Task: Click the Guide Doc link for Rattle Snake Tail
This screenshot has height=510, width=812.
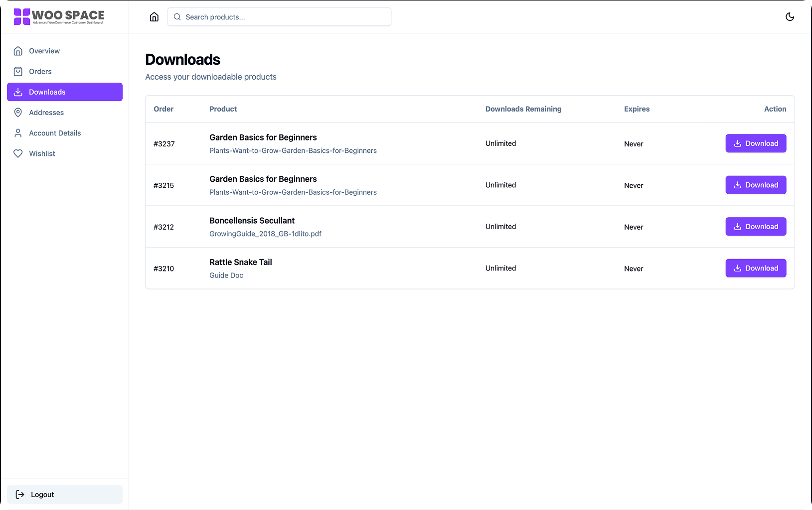Action: pos(226,275)
